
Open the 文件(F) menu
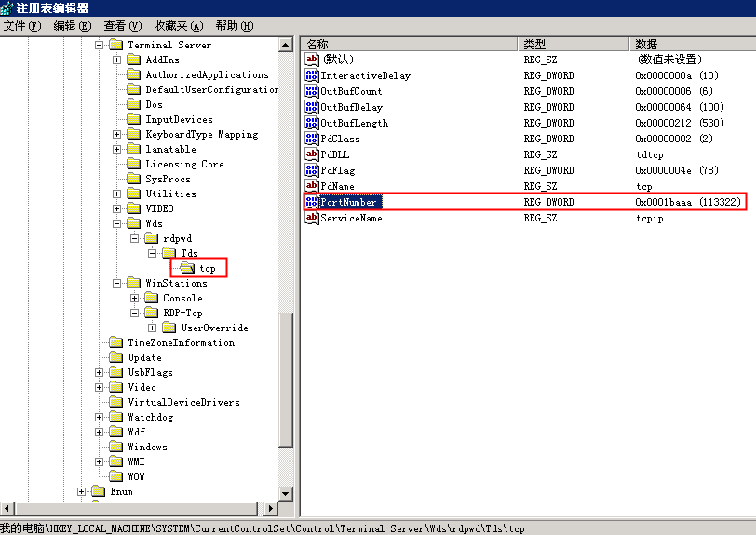tap(22, 26)
